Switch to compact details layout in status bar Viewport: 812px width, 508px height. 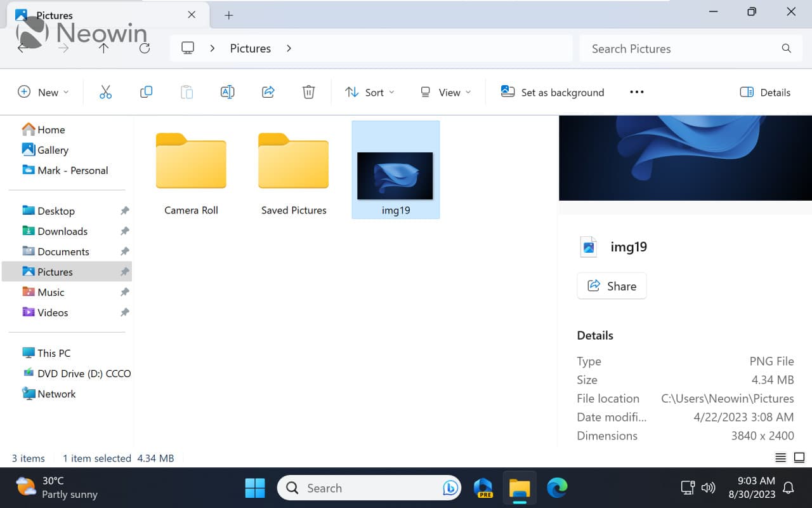coord(780,457)
